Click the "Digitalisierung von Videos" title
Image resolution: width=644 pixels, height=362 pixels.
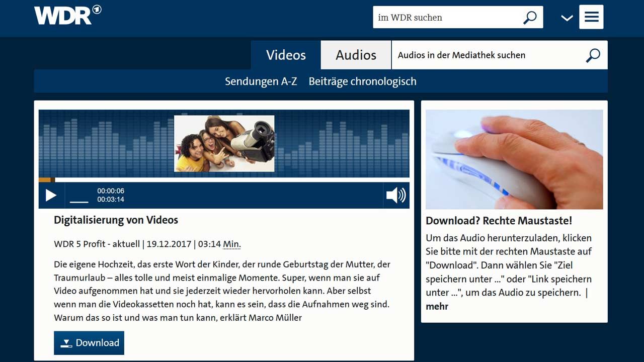116,220
